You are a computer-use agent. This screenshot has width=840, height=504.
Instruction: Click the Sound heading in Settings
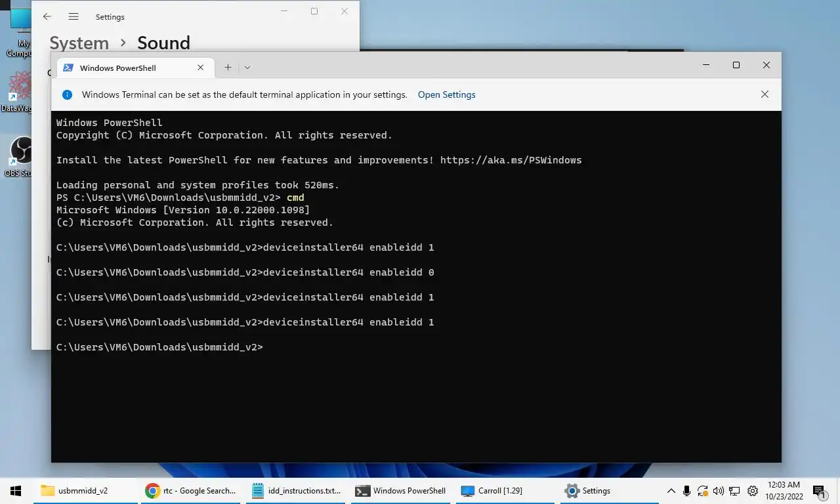163,43
